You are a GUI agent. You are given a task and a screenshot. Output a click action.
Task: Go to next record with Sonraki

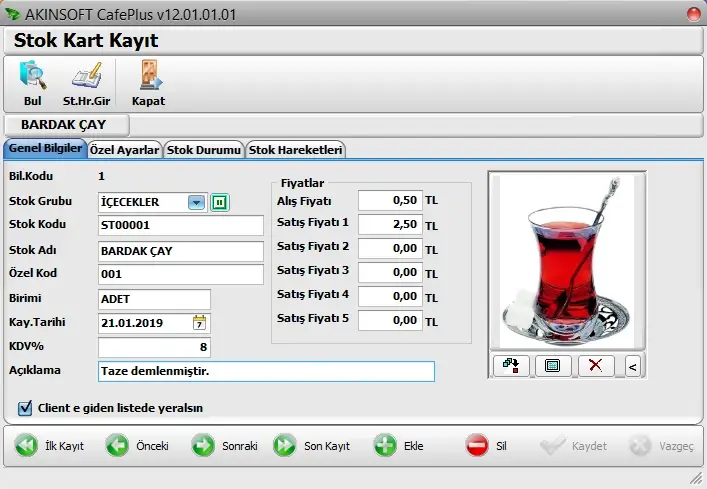click(x=224, y=446)
